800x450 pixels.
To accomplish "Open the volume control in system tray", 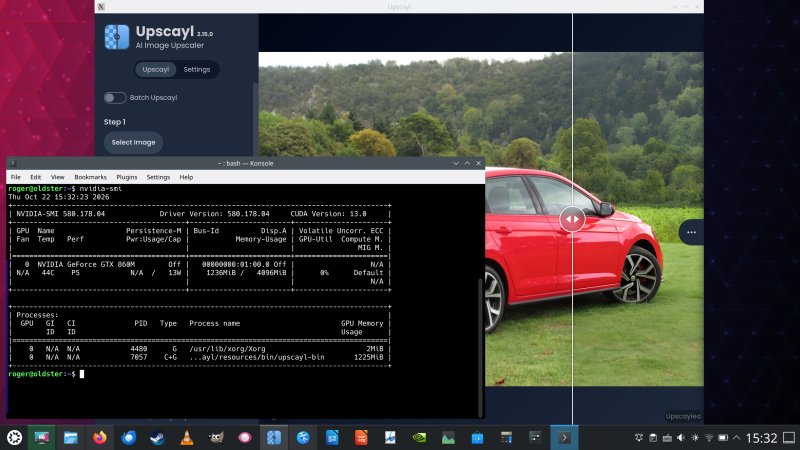I will coord(681,438).
